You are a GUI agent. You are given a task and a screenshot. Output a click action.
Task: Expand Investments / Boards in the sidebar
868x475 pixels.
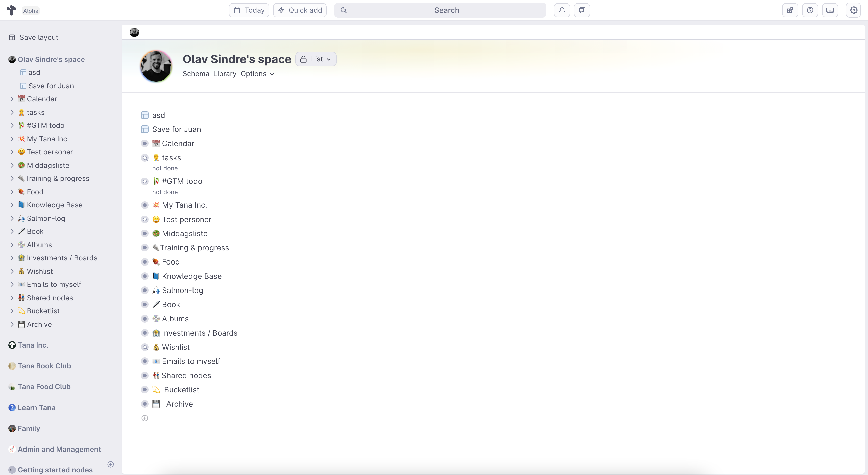[x=12, y=258]
